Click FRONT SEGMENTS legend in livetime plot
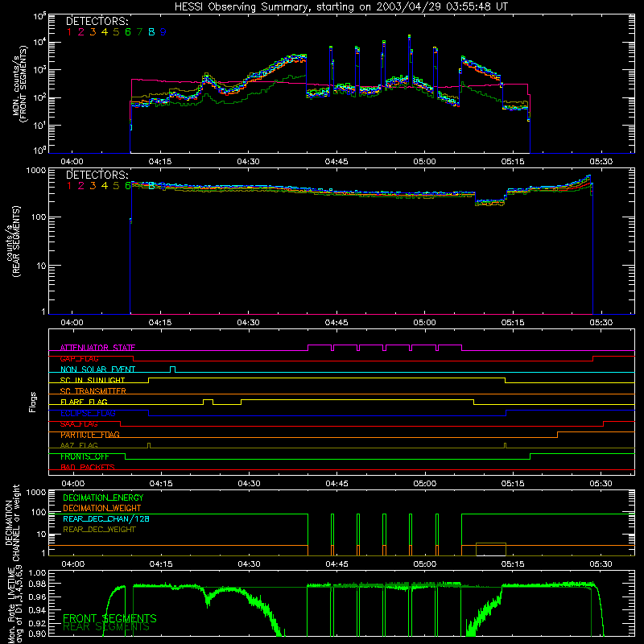 click(109, 618)
